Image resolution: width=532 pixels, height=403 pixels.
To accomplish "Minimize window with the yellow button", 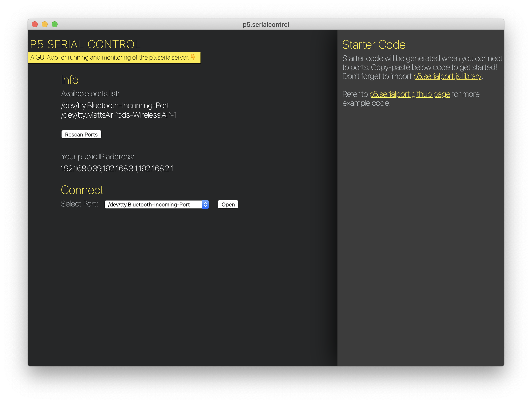I will [x=45, y=24].
